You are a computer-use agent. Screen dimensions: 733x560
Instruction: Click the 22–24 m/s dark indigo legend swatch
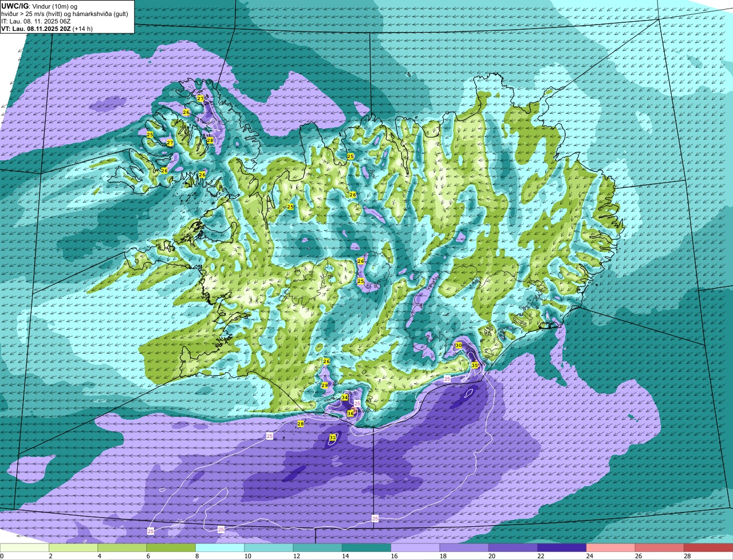562,548
